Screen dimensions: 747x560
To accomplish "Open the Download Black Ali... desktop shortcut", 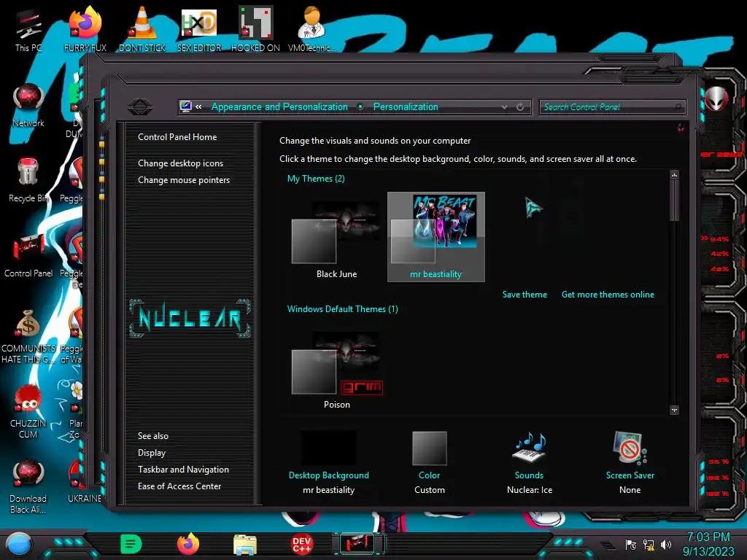I will 28,486.
